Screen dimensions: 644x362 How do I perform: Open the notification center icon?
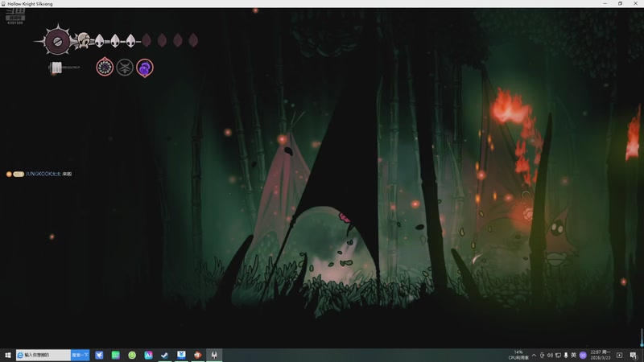pos(634,356)
